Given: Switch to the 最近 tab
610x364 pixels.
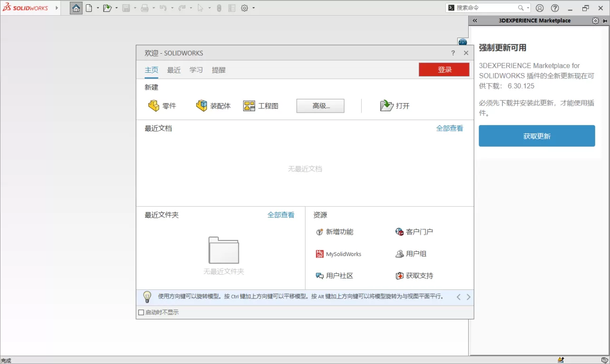Looking at the screenshot, I should (x=173, y=70).
